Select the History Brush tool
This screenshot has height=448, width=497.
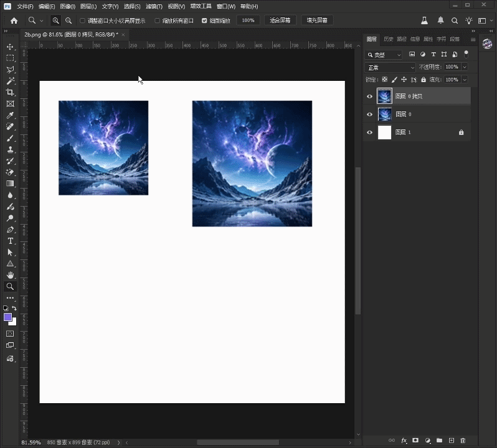[x=10, y=161]
